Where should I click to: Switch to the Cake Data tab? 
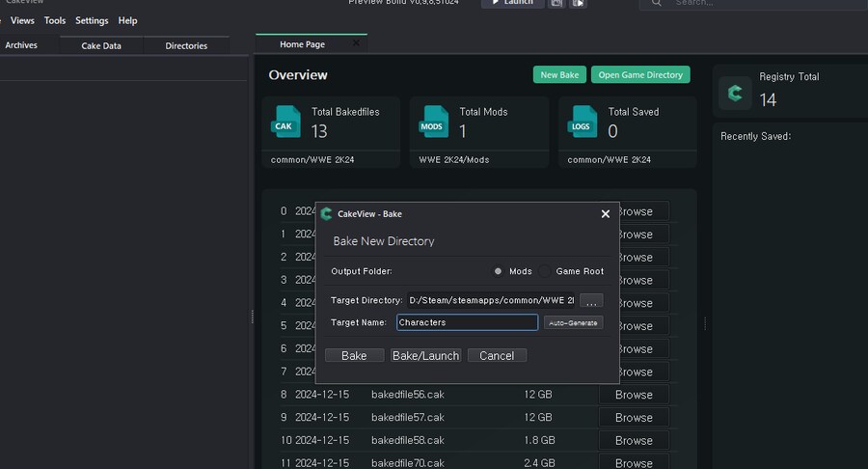[101, 45]
